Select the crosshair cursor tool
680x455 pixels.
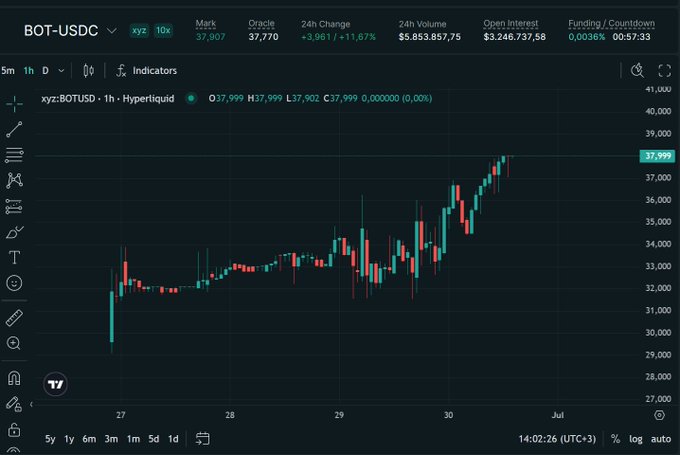click(14, 104)
